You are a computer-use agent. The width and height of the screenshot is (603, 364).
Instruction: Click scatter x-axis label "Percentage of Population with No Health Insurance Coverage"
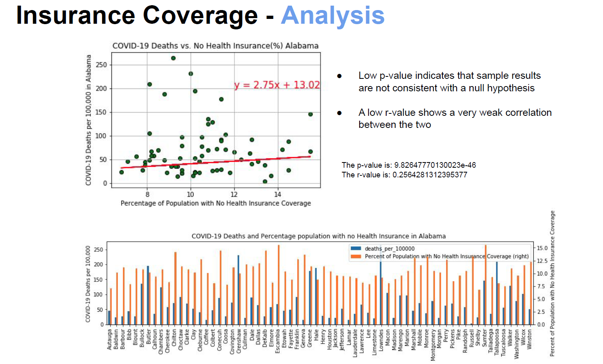point(216,203)
